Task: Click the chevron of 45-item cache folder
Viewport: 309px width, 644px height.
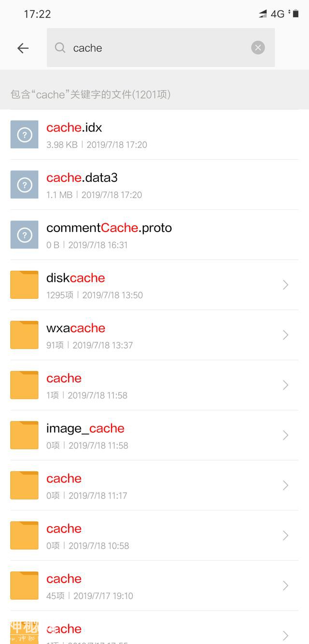Action: [285, 585]
